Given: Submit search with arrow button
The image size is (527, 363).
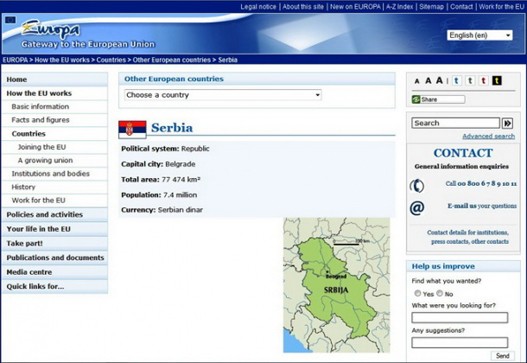Looking at the screenshot, I should click(508, 123).
